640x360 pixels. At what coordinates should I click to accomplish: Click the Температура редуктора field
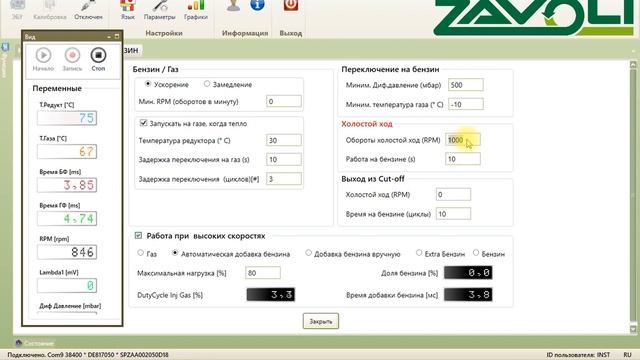tap(284, 140)
